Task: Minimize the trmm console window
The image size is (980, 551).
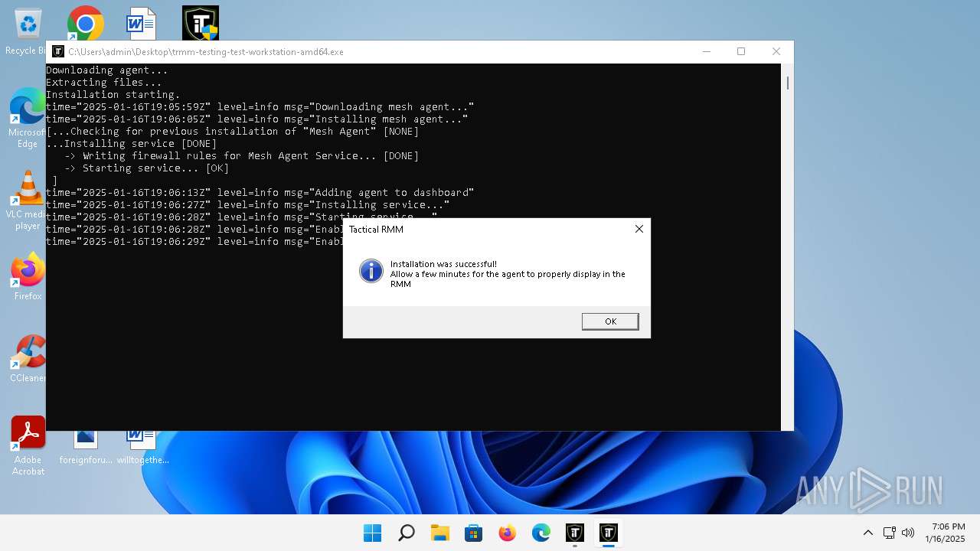Action: coord(706,51)
